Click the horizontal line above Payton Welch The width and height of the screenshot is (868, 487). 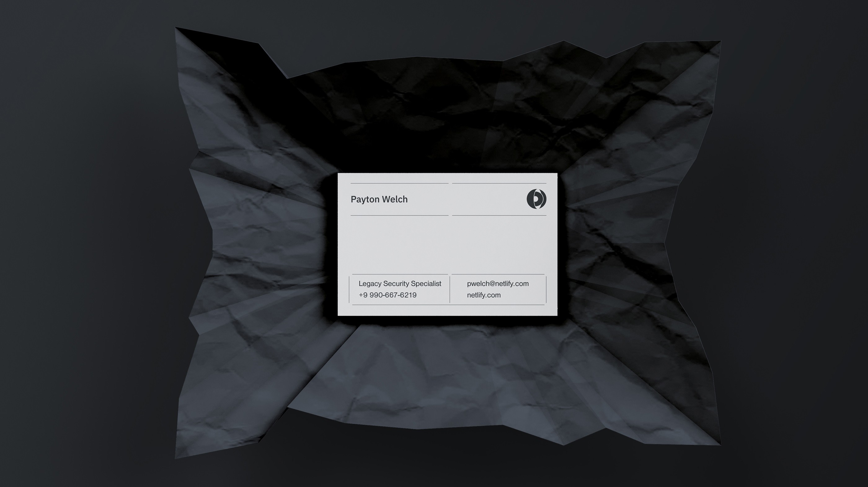click(x=399, y=183)
